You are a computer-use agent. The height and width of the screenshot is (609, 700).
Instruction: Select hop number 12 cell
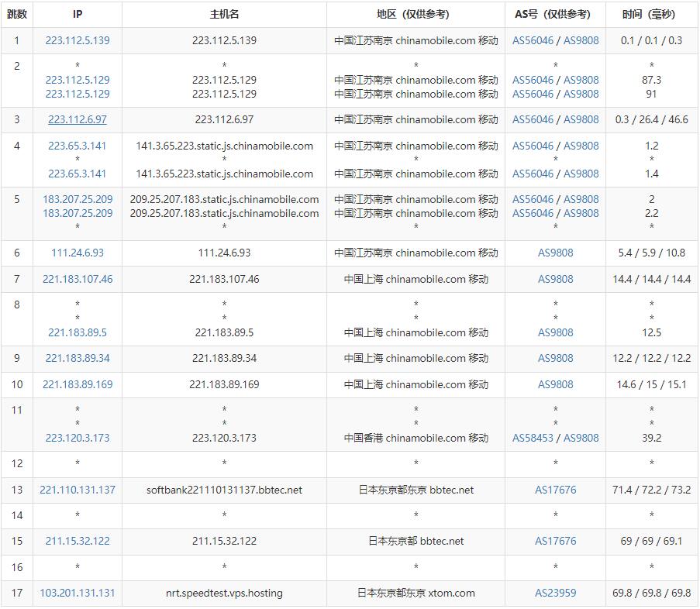click(17, 463)
